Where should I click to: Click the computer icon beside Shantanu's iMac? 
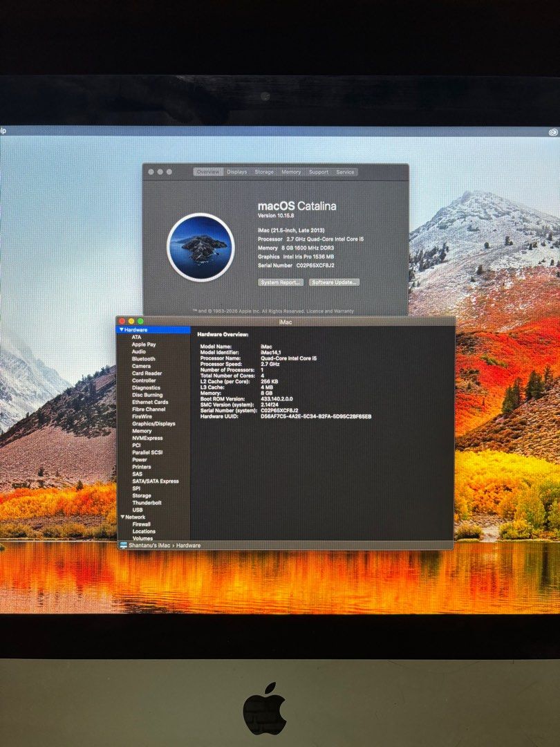pyautogui.click(x=123, y=545)
